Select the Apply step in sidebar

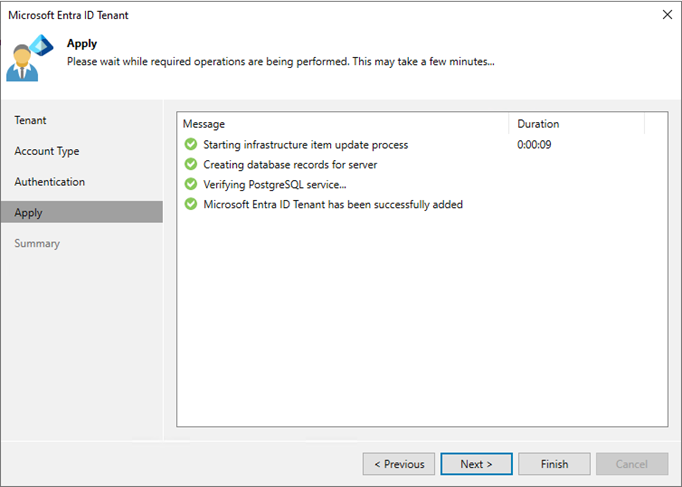click(x=82, y=212)
